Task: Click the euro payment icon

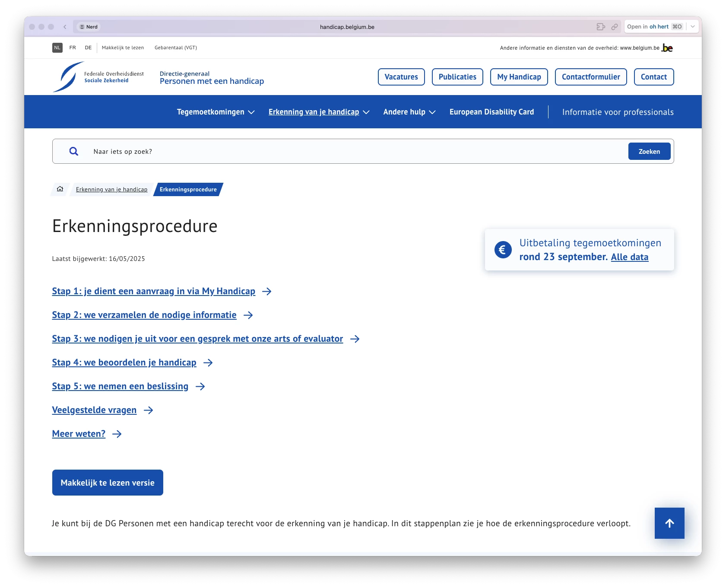Action: (503, 250)
